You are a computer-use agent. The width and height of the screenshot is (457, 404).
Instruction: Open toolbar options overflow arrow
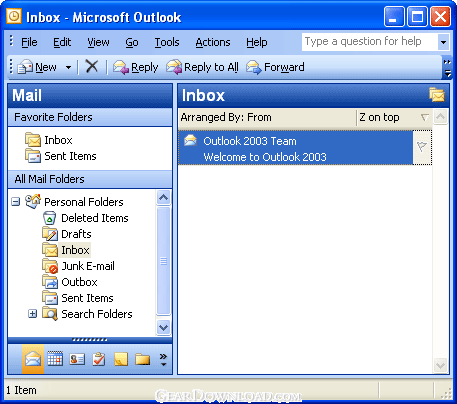click(x=447, y=69)
